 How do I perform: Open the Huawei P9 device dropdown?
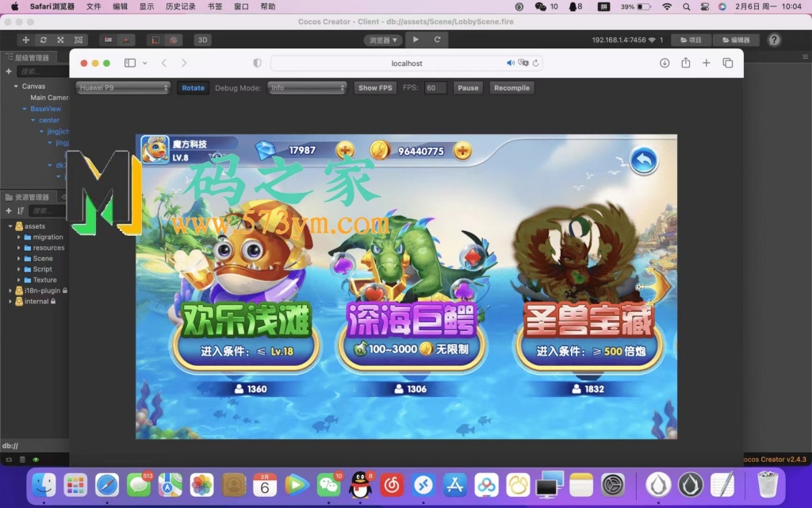pyautogui.click(x=123, y=87)
